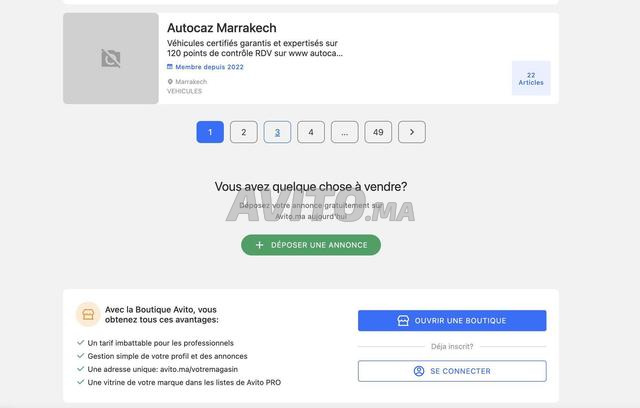Click the no-photo camera icon placeholder
The height and width of the screenshot is (408, 640).
[x=111, y=58]
